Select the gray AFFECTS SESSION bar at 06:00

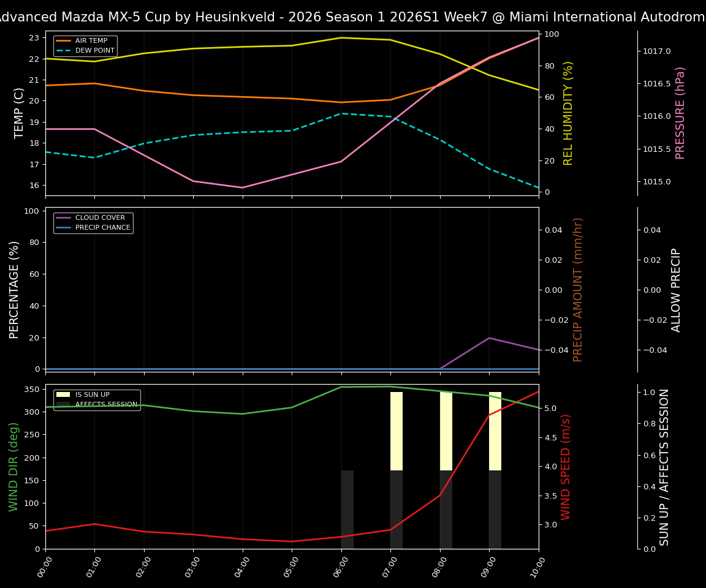pyautogui.click(x=347, y=510)
